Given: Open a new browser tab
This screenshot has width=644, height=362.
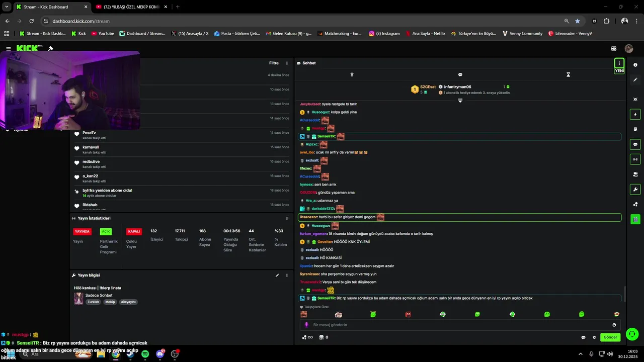Looking at the screenshot, I should (x=178, y=7).
